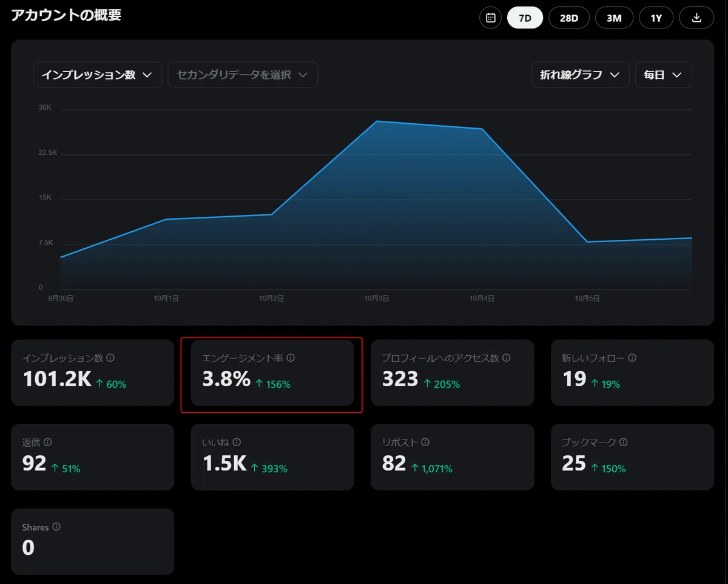
Task: Click info icon beside いいね
Action: coord(237,443)
